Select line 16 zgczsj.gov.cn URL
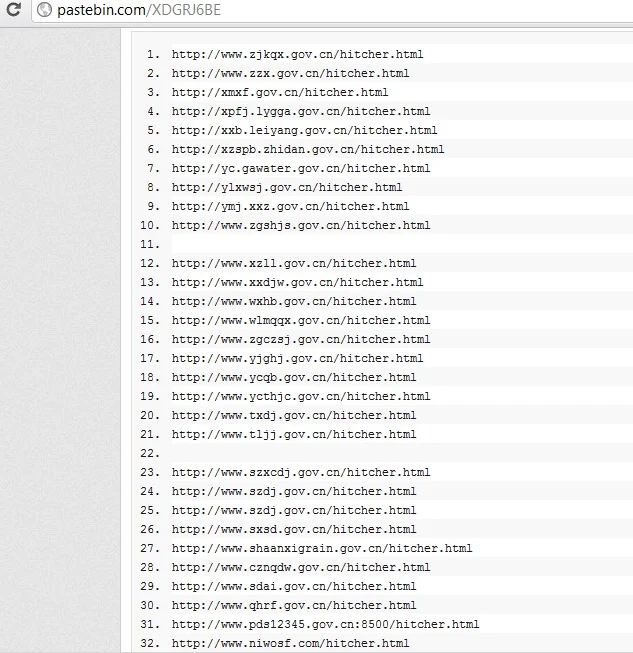This screenshot has height=653, width=633. pyautogui.click(x=301, y=339)
